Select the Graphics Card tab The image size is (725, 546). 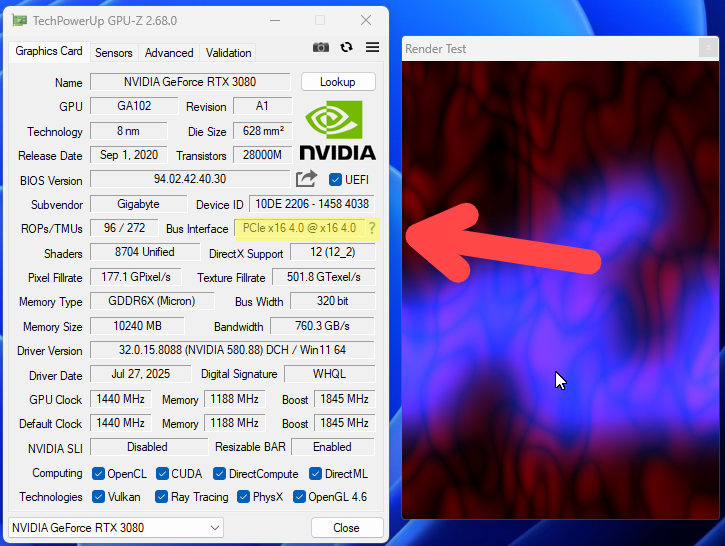[49, 51]
